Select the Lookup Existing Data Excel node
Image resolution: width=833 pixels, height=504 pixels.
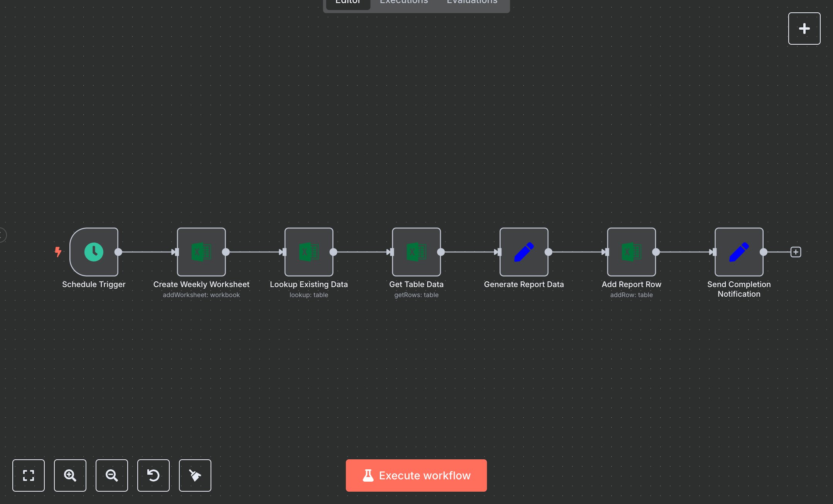tap(309, 252)
